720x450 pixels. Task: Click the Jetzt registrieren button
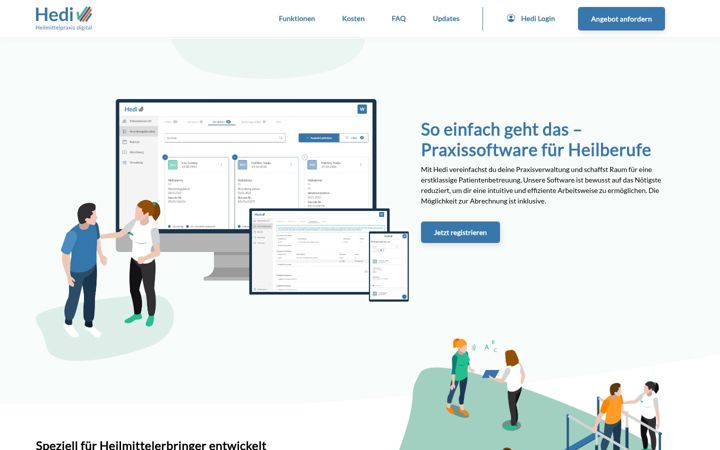point(460,232)
